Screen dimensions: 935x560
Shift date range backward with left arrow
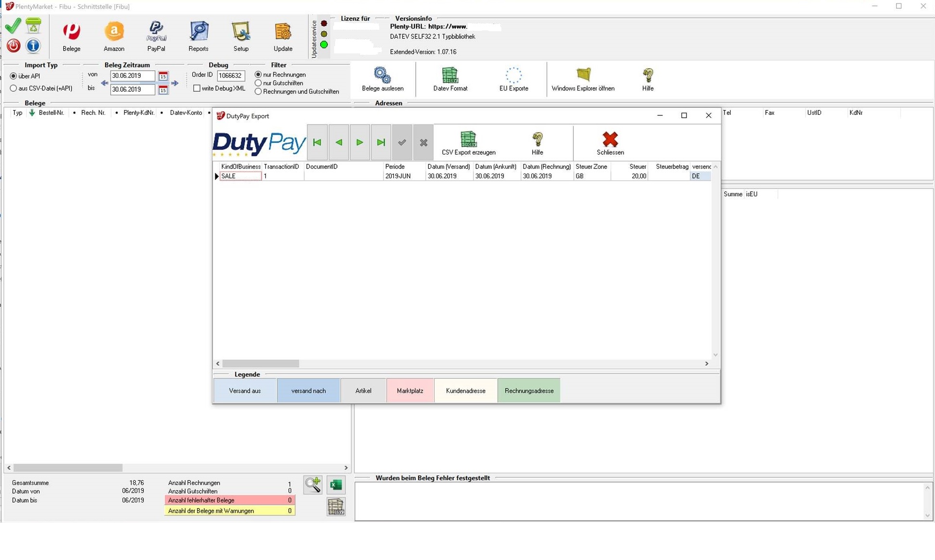point(104,83)
